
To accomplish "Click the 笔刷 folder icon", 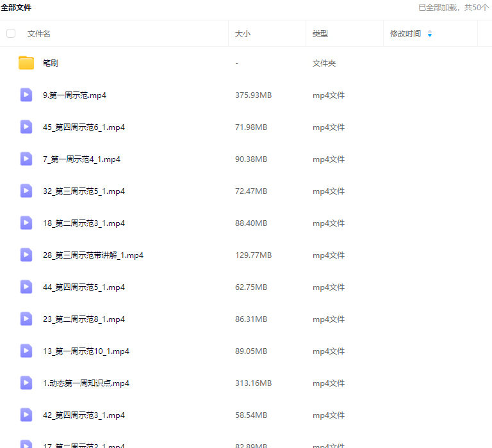I will click(x=26, y=63).
